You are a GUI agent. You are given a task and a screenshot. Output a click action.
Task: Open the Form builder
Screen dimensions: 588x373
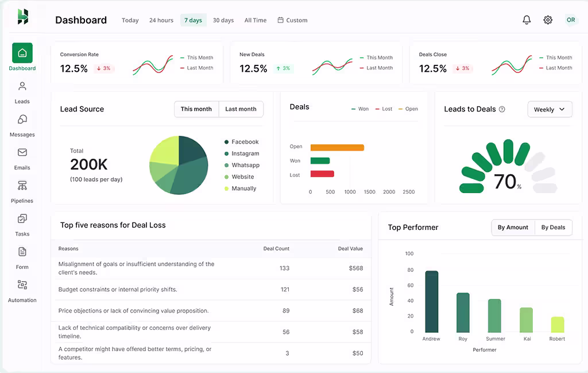pos(21,259)
